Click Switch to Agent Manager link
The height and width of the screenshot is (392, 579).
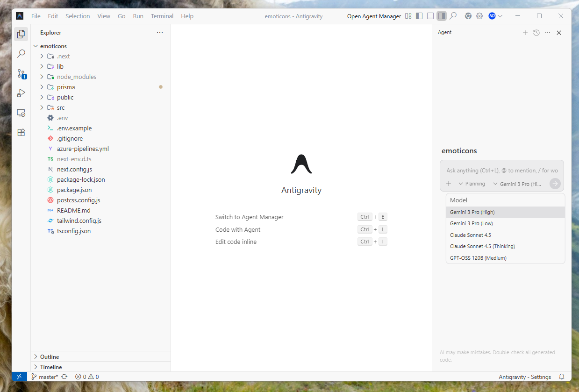250,217
